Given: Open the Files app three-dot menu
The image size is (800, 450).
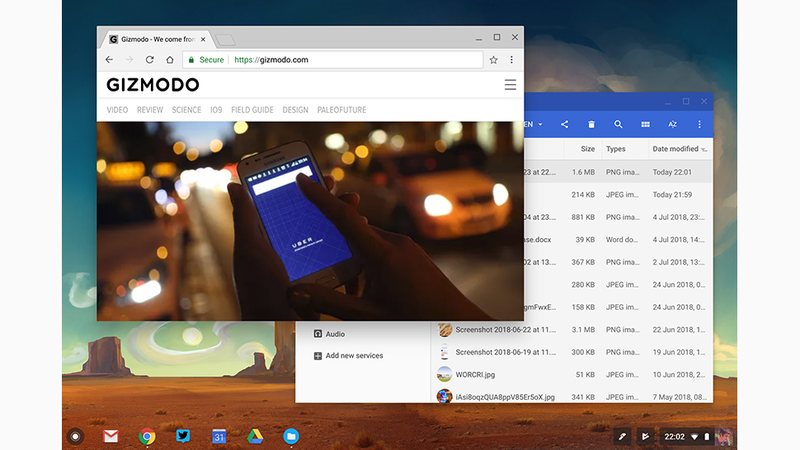Looking at the screenshot, I should 699,124.
